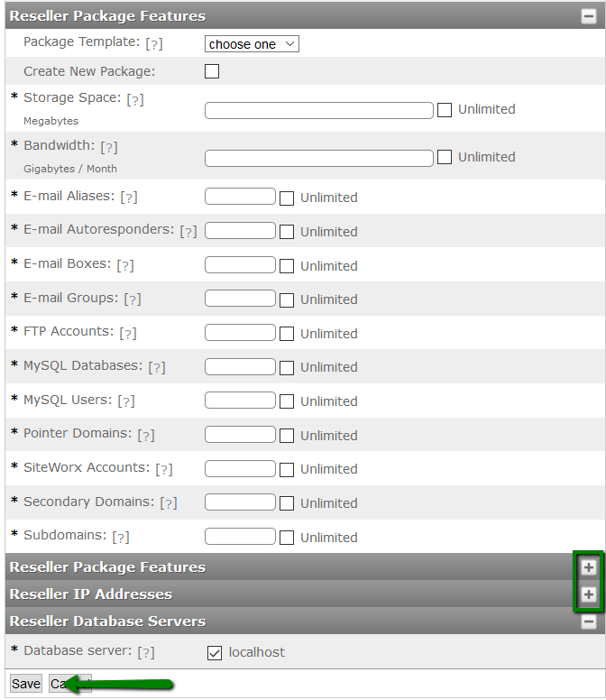Collapse the top Reseller Package Features section
Image resolution: width=606 pixels, height=700 pixels.
click(x=588, y=15)
